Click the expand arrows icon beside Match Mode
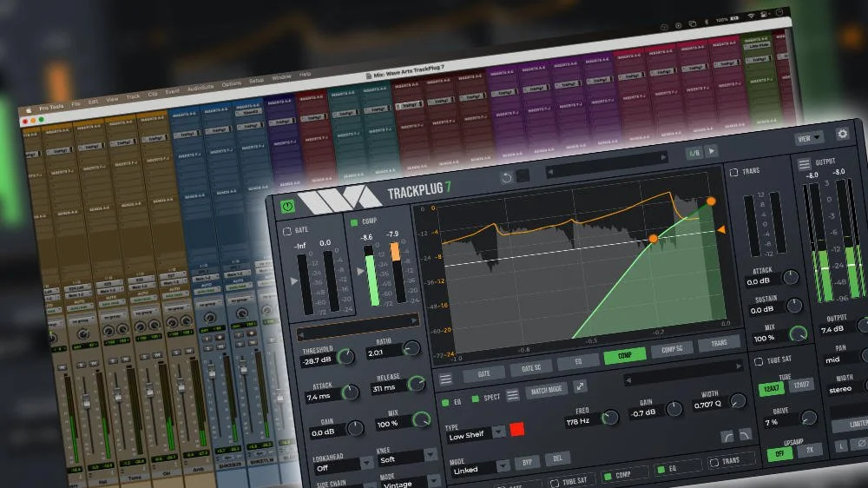The image size is (868, 488). [x=580, y=386]
